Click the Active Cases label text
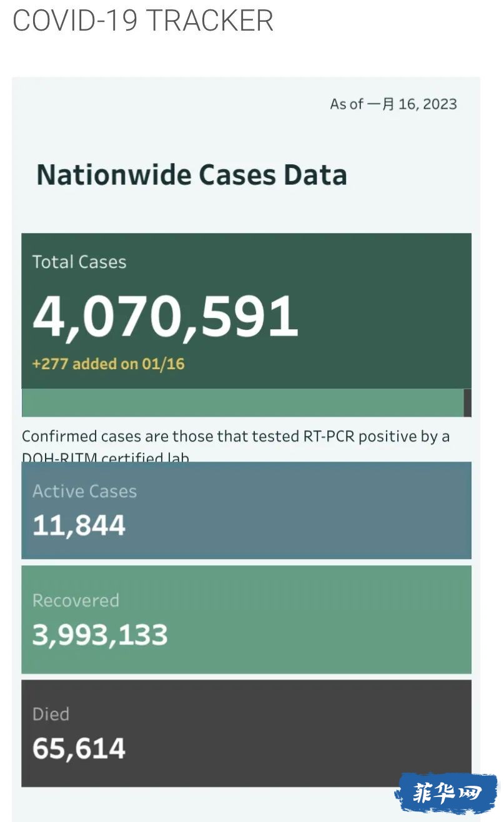The width and height of the screenshot is (504, 822). click(x=84, y=492)
